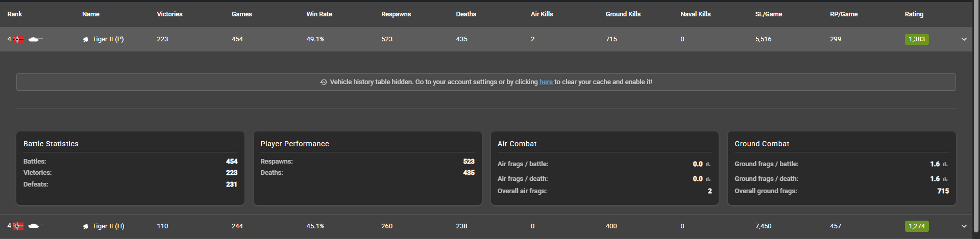Click the German flag icon in Tiger II (H) row

point(18,226)
